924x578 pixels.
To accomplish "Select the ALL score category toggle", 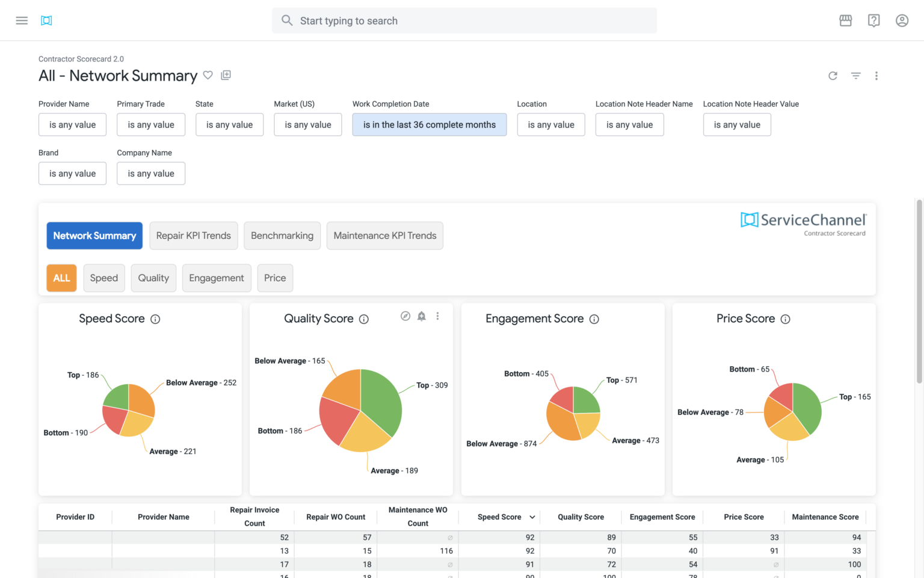I will 61,278.
